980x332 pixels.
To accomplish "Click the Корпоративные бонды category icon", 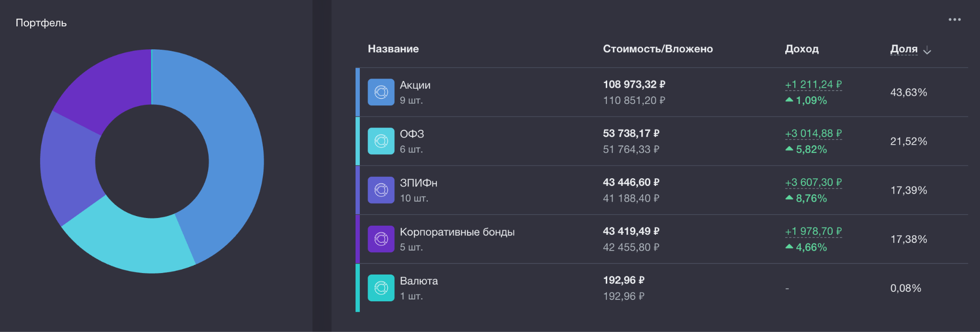I will 381,239.
